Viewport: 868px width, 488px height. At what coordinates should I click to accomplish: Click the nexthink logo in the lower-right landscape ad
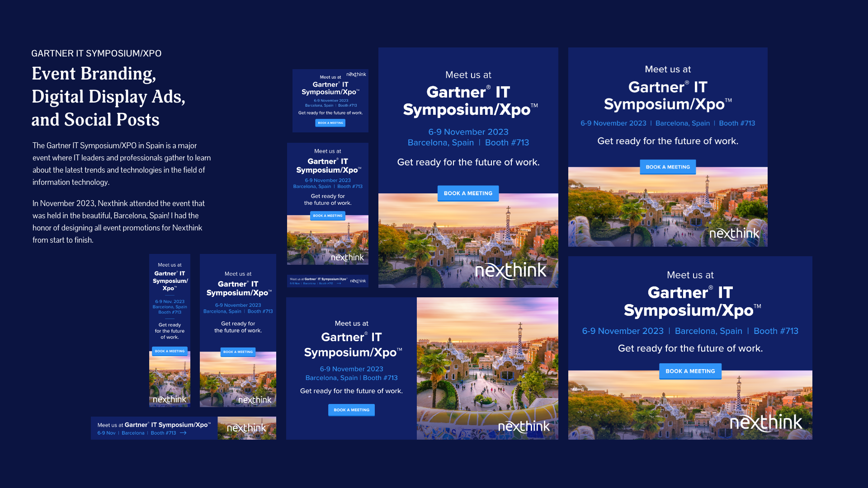(x=766, y=422)
